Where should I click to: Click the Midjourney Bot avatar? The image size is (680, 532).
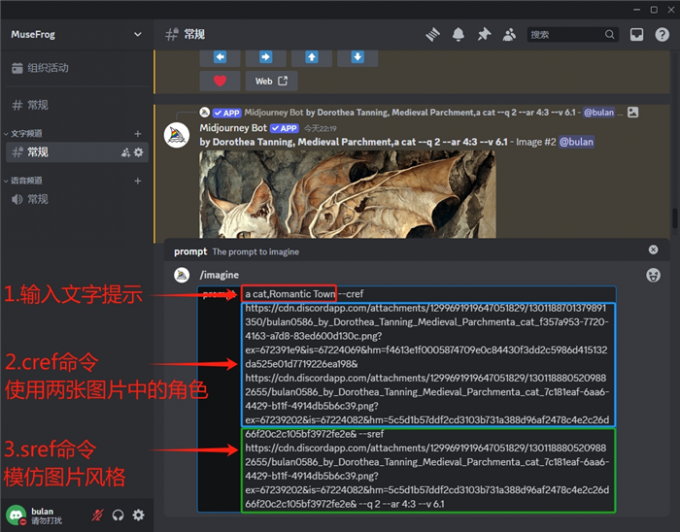coord(177,135)
